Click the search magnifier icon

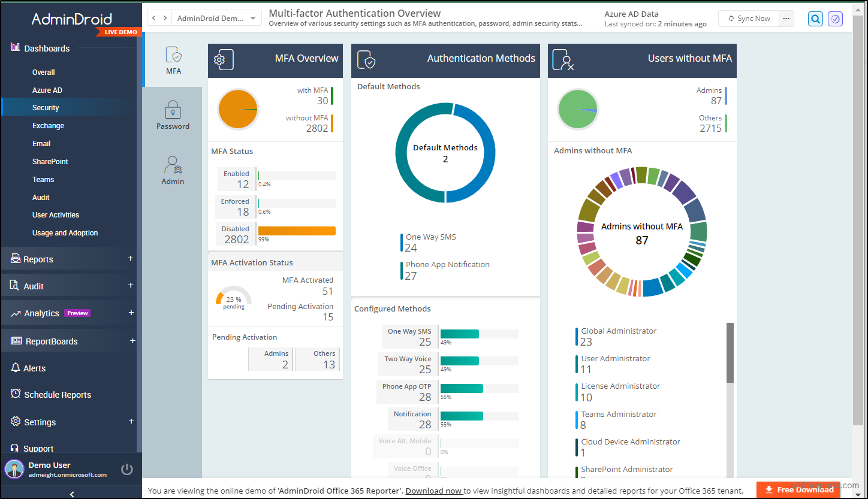[815, 19]
